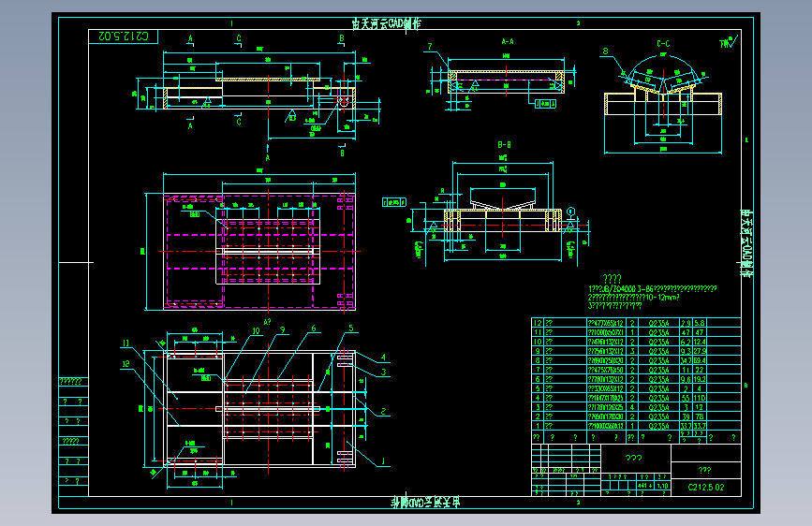Select total weight 19.2 in row 6

coord(699,379)
